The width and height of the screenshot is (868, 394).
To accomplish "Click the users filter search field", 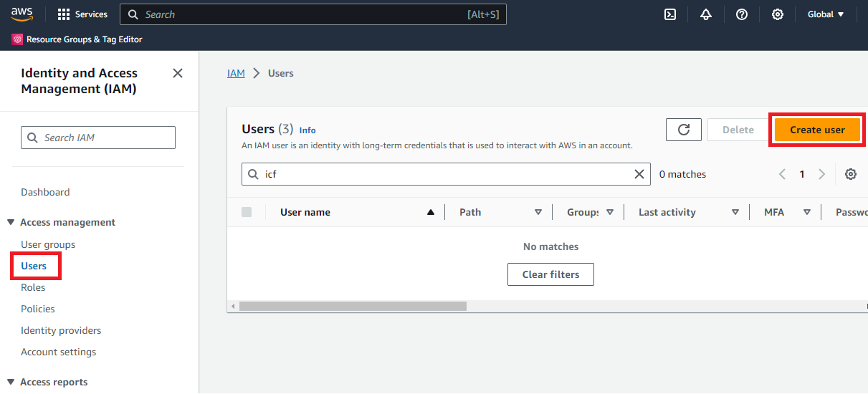I will click(x=446, y=174).
